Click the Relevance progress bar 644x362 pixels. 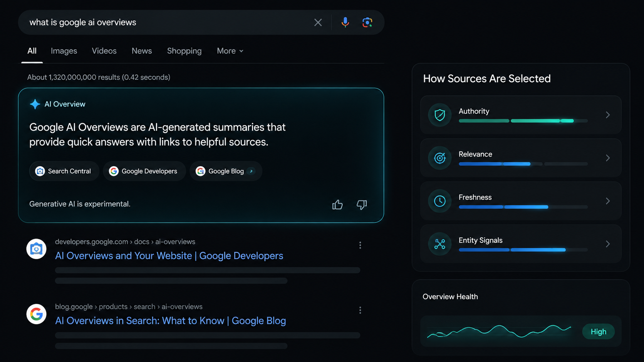tap(523, 164)
